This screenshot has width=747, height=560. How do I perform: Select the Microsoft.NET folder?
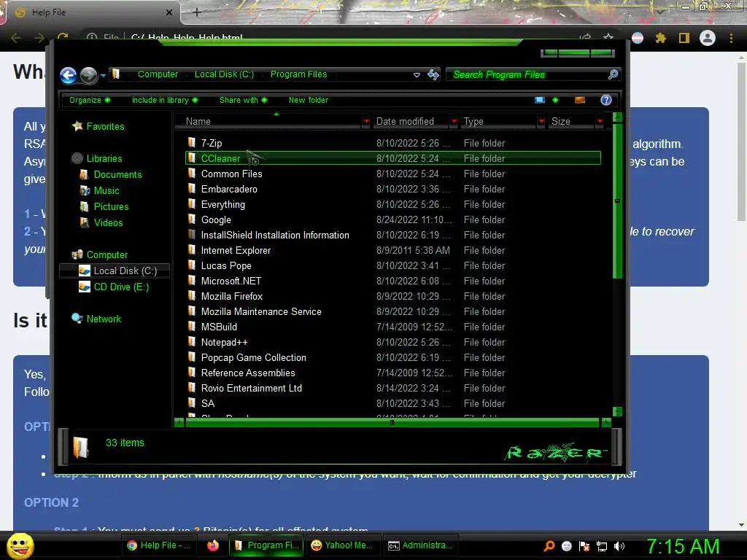(x=393, y=281)
